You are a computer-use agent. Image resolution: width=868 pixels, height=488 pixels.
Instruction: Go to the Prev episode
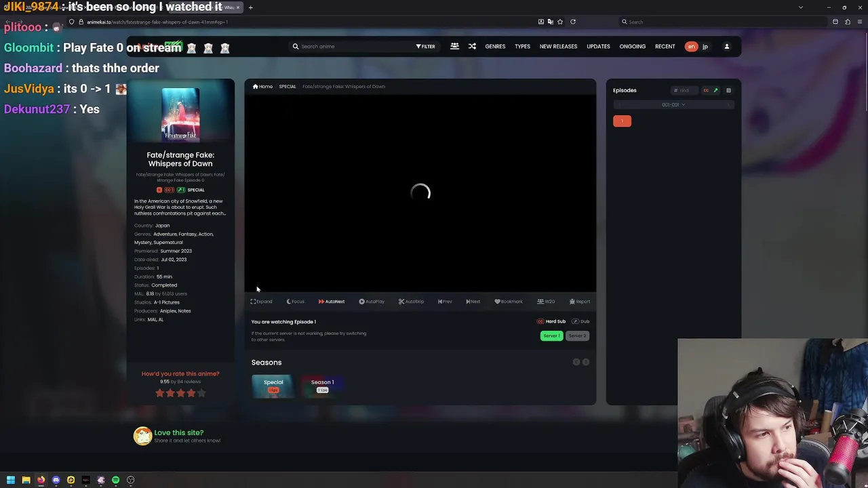pyautogui.click(x=445, y=302)
